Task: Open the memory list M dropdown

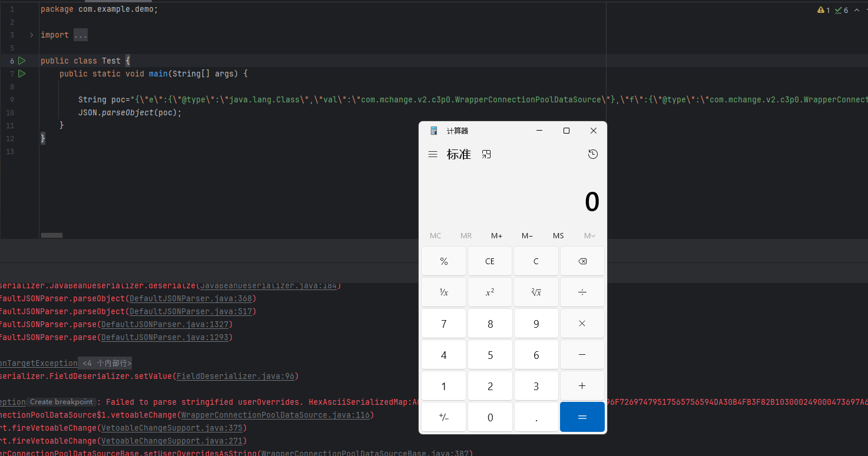Action: (589, 236)
